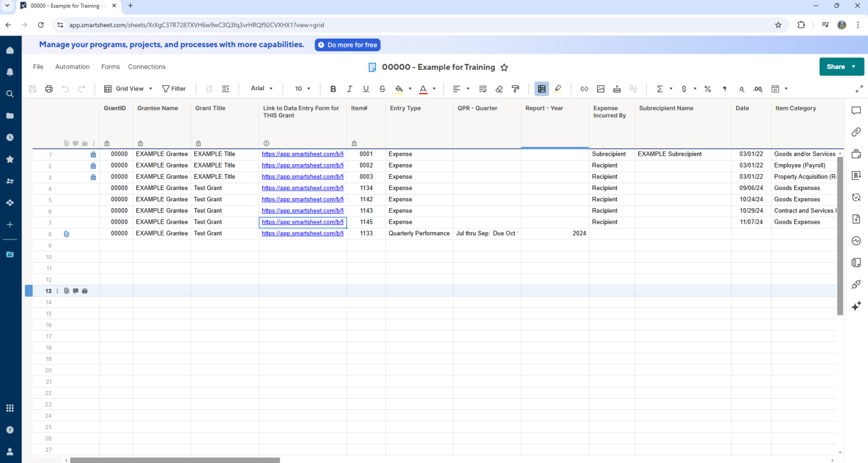Viewport: 868px width, 463px height.
Task: Click the print icon in toolbar
Action: [x=48, y=89]
